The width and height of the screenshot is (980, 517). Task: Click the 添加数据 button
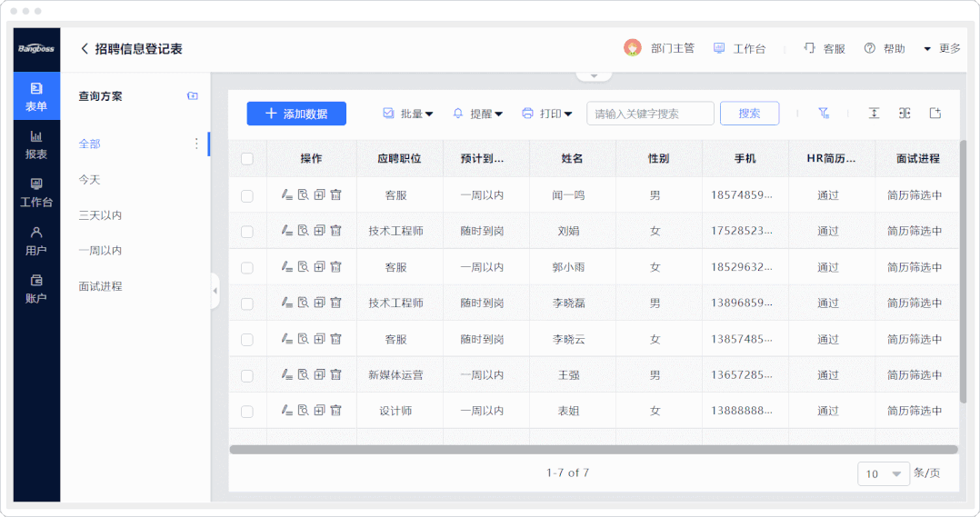pyautogui.click(x=296, y=114)
